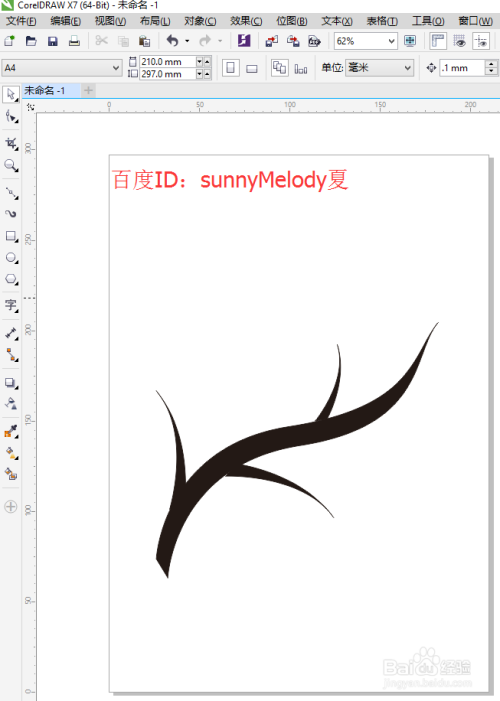Open the 文件(F) menu
The height and width of the screenshot is (701, 500).
[x=21, y=21]
